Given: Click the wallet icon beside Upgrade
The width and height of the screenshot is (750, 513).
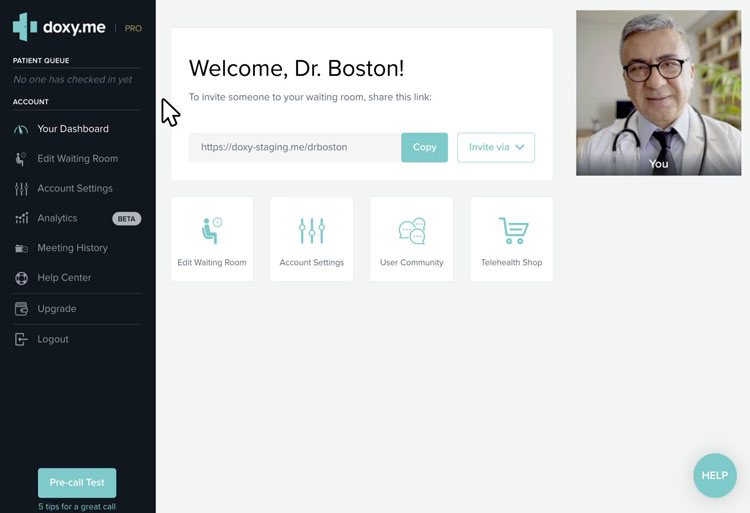Looking at the screenshot, I should (22, 309).
